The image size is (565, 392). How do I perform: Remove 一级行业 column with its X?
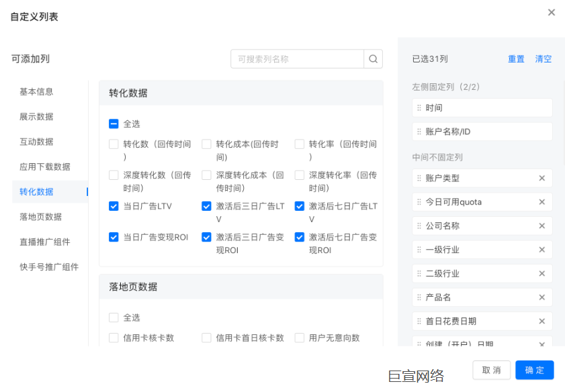(541, 250)
